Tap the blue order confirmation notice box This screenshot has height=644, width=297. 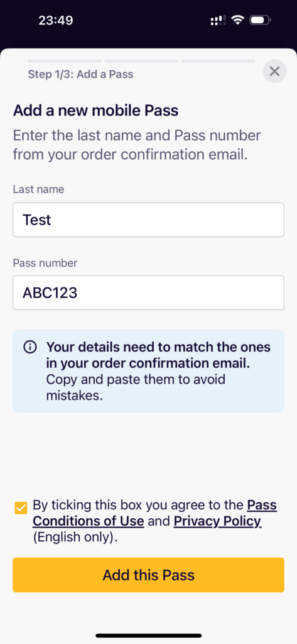tap(148, 371)
